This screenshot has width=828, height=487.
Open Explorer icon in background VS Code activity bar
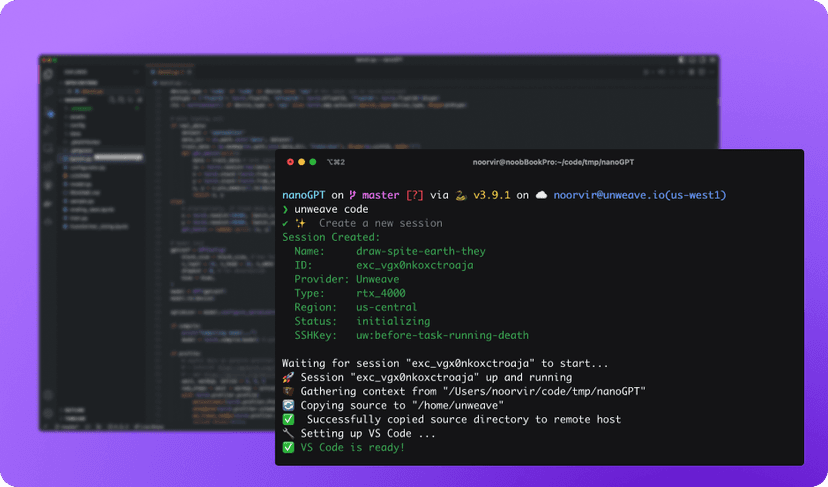click(x=49, y=74)
